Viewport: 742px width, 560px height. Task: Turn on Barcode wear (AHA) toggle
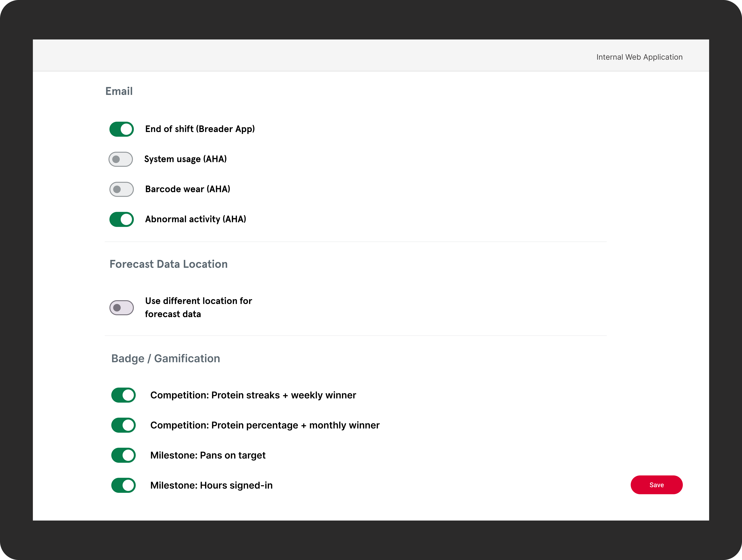(x=121, y=189)
